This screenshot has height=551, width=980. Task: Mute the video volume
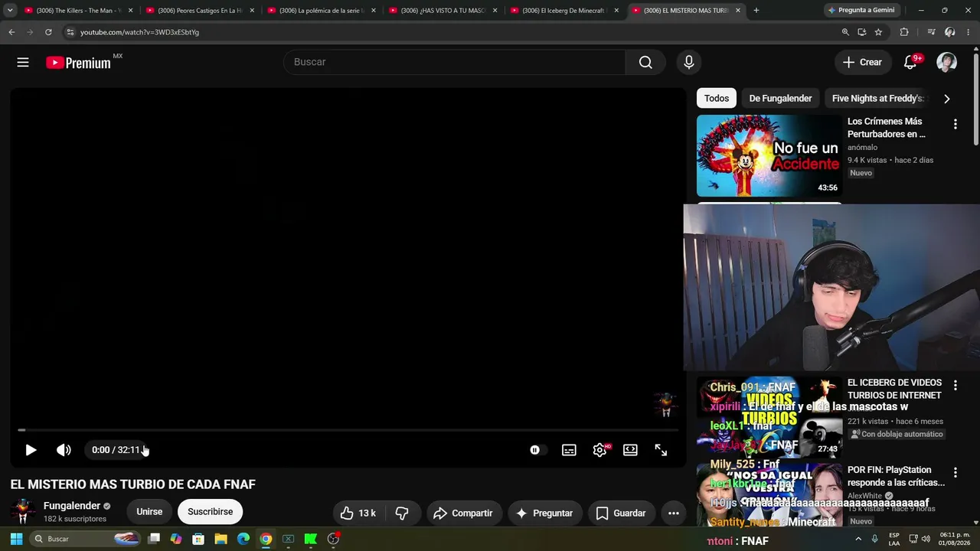[x=64, y=450]
